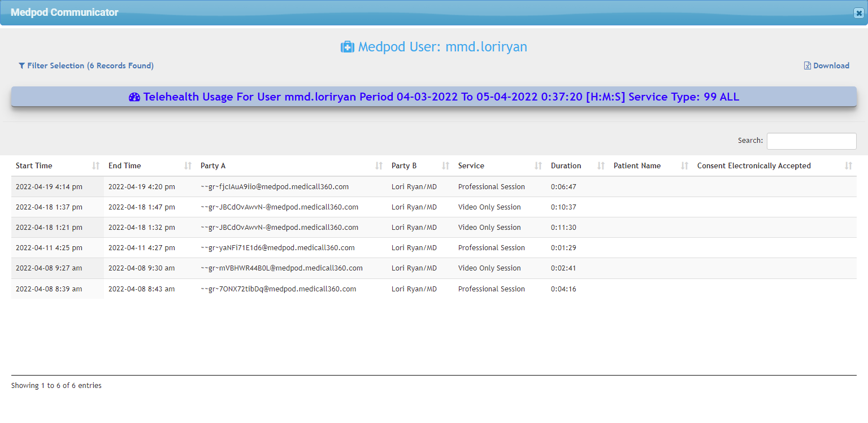Close the Medpod Communicator dialog
868x423 pixels.
[858, 13]
